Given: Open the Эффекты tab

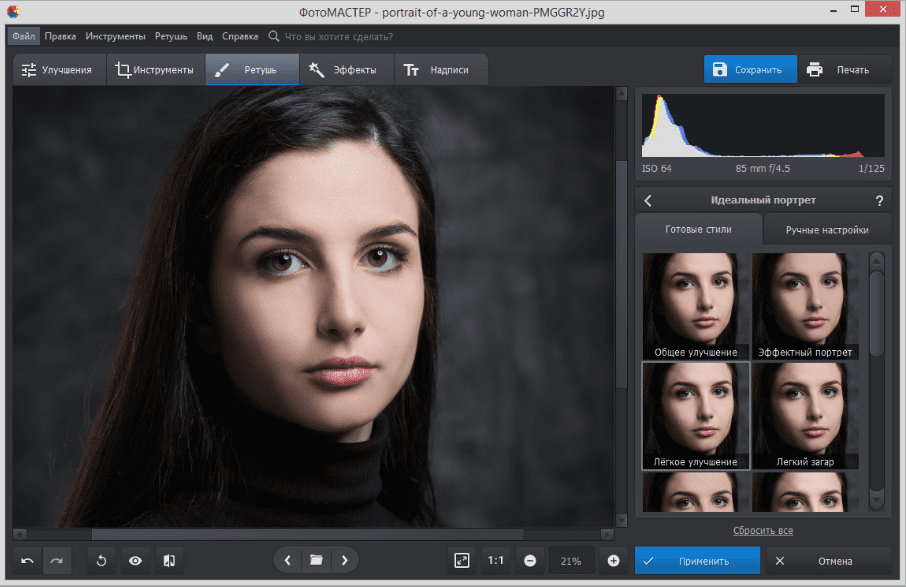Looking at the screenshot, I should click(343, 70).
